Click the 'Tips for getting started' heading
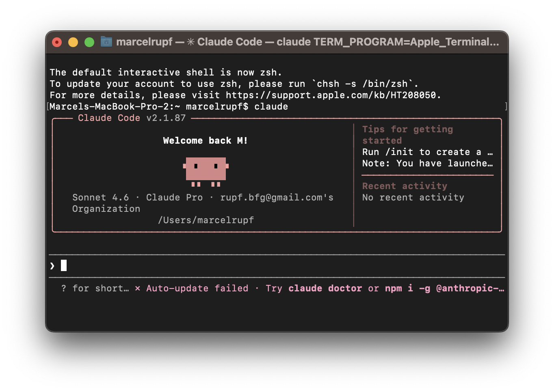Image resolution: width=554 pixels, height=392 pixels. pyautogui.click(x=407, y=135)
